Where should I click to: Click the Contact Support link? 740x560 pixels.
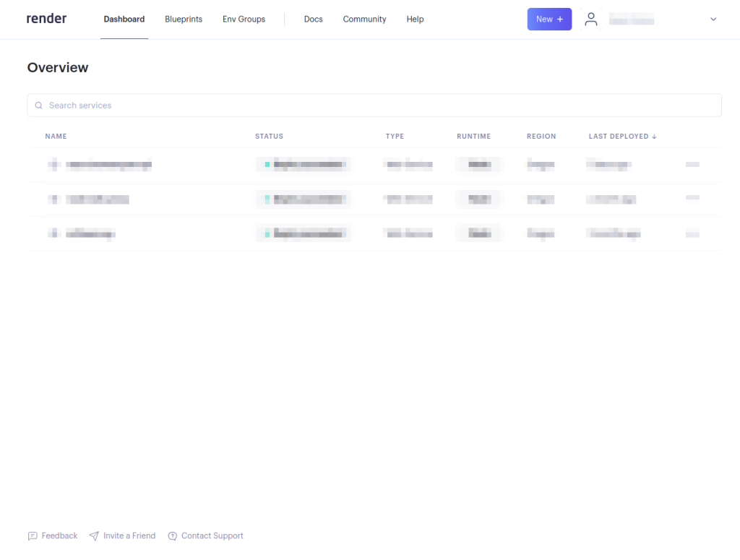212,535
